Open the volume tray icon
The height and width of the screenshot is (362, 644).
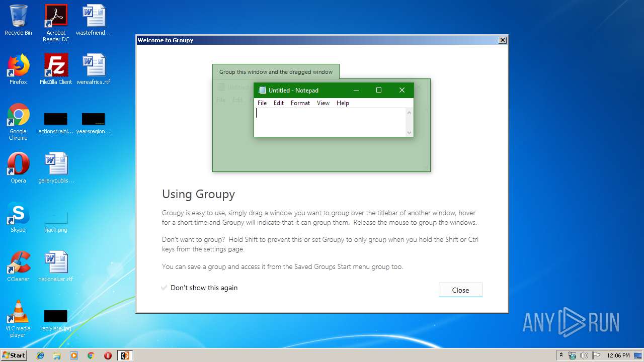(584, 355)
